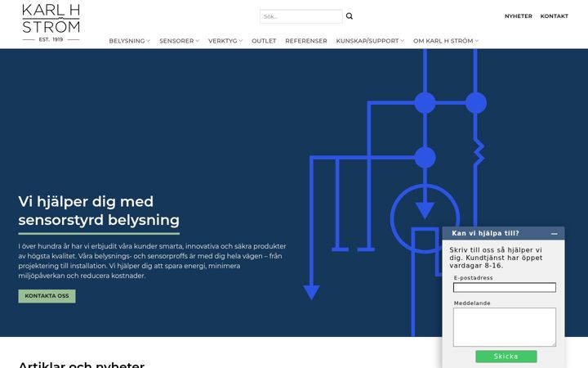Expand the Kunskap/Support menu

coord(370,41)
